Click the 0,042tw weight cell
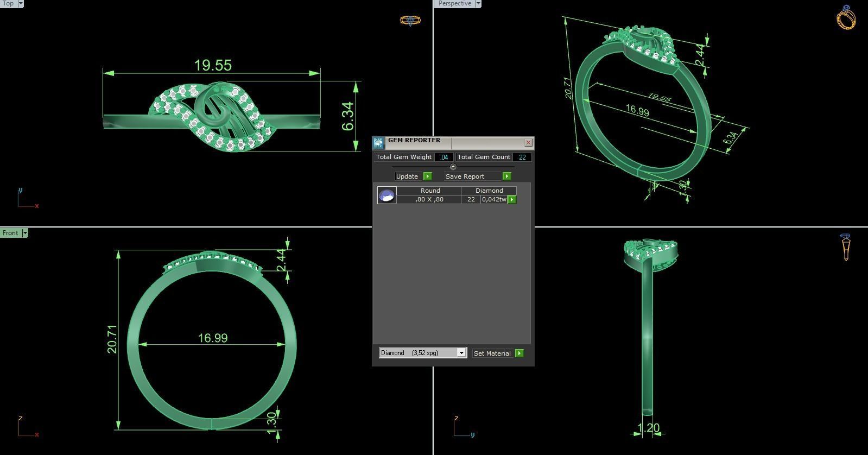868x455 pixels. [x=494, y=200]
